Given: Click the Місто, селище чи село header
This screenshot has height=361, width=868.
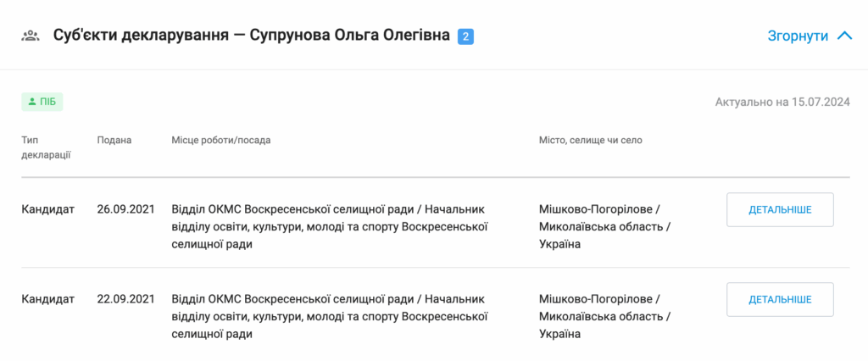Looking at the screenshot, I should point(590,140).
